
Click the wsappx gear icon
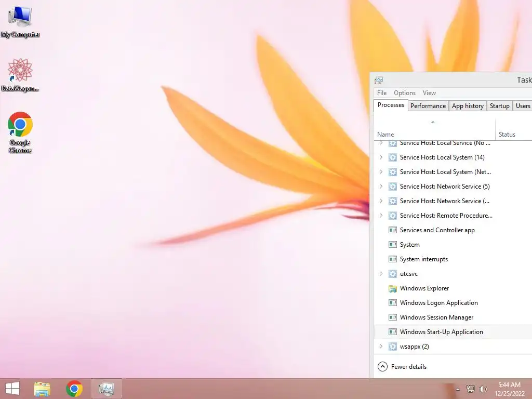(x=393, y=347)
